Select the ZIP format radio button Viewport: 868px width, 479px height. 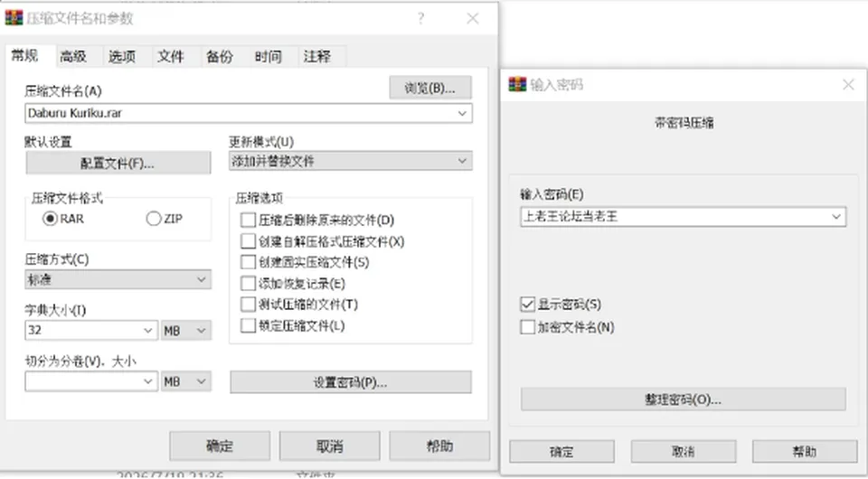(x=154, y=219)
